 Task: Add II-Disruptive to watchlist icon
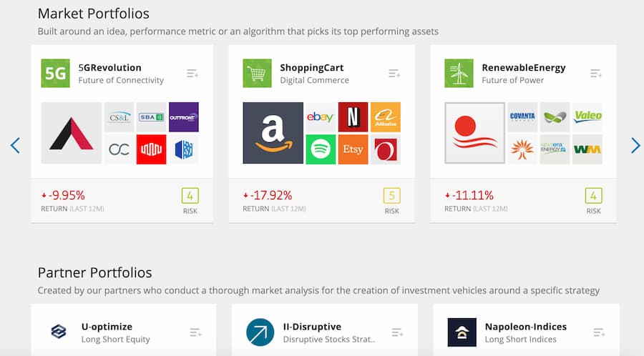tap(397, 332)
